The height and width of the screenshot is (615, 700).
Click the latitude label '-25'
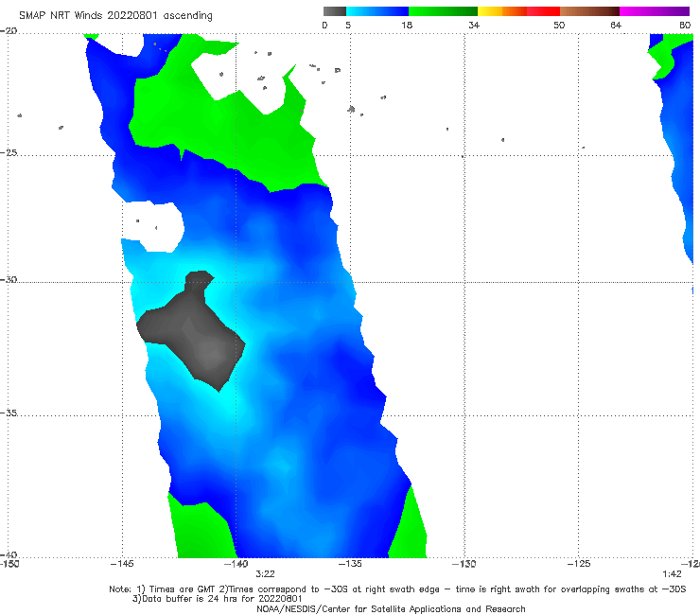pyautogui.click(x=9, y=152)
